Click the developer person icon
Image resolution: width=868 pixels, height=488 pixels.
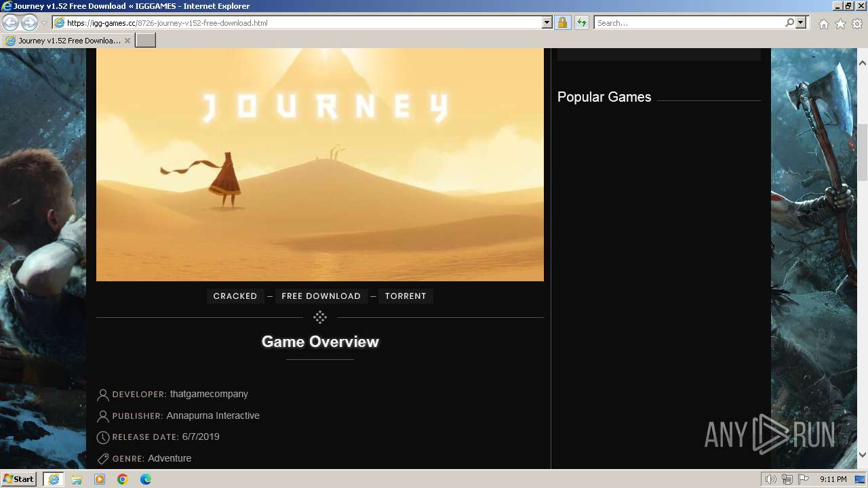[x=103, y=394]
